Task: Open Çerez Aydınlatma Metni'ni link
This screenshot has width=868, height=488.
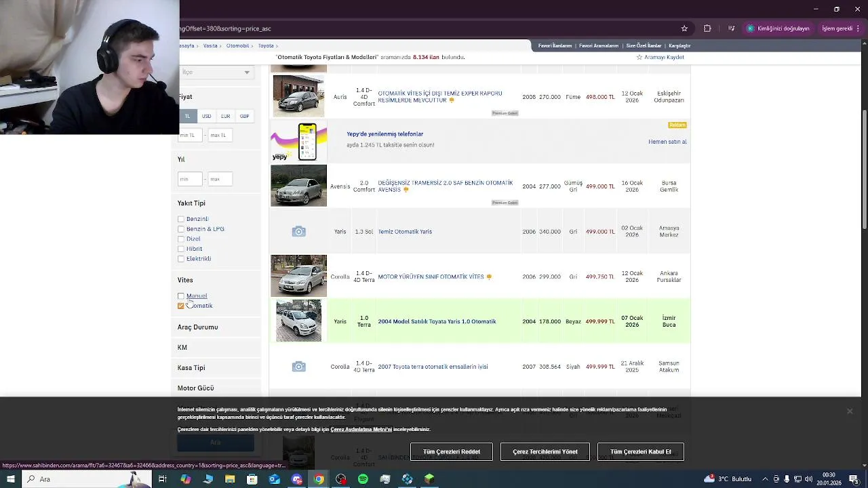Action: pos(361,429)
